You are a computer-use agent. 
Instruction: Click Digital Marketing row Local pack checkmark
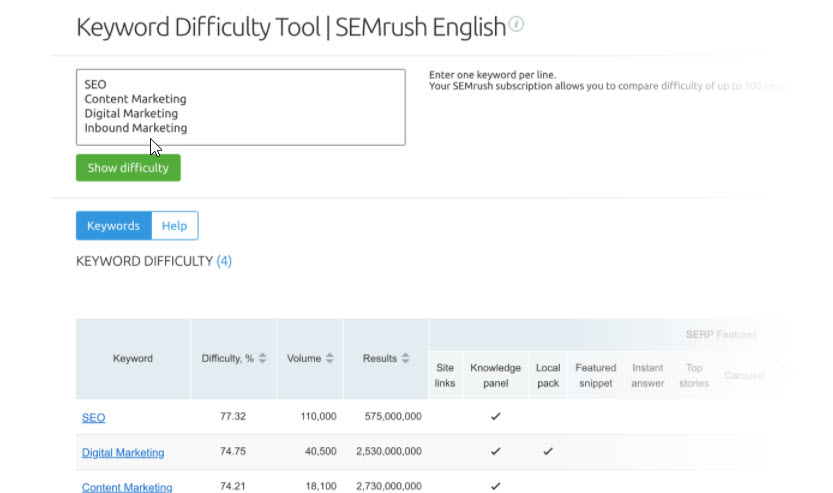pos(548,451)
